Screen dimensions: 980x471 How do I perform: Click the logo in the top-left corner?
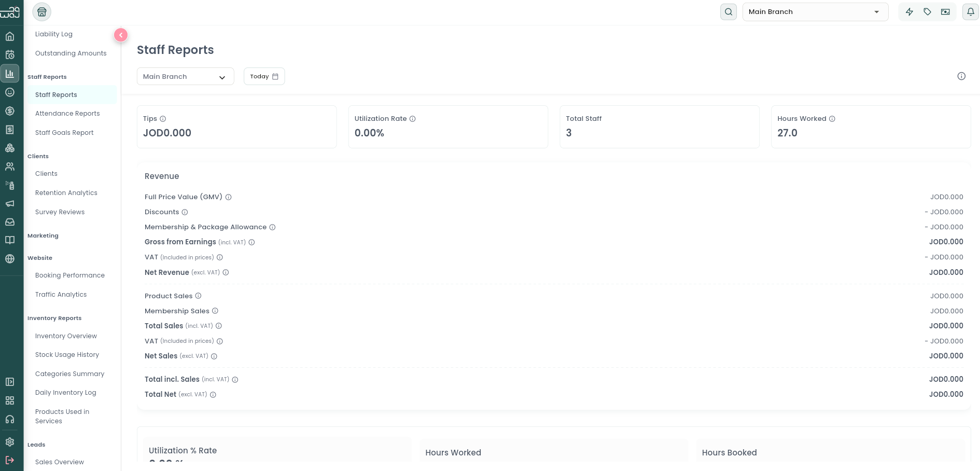point(10,12)
